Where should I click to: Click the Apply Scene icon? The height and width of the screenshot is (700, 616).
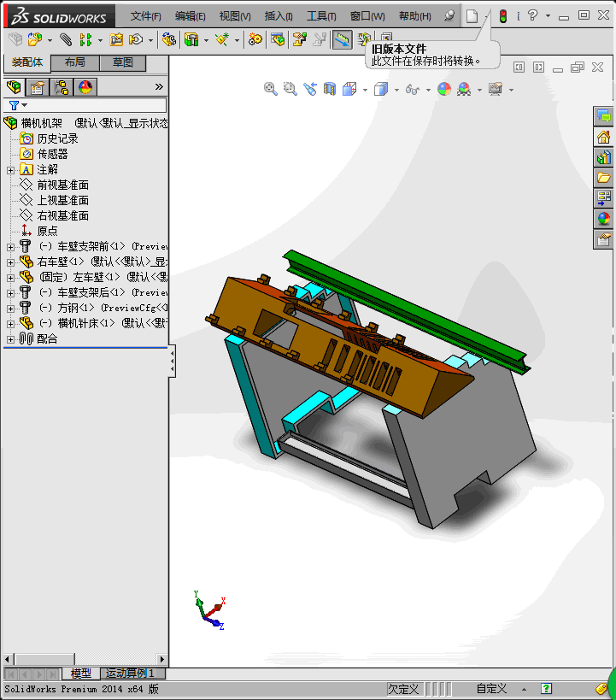[x=464, y=89]
